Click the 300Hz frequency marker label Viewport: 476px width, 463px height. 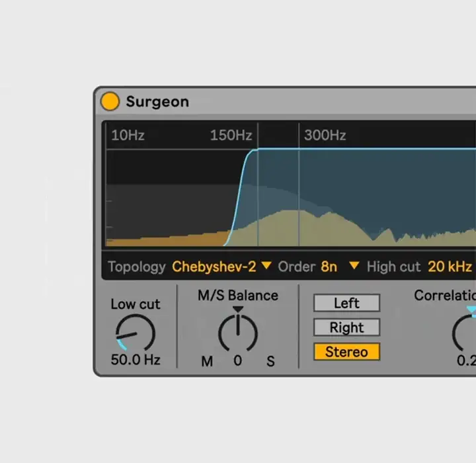tap(325, 135)
